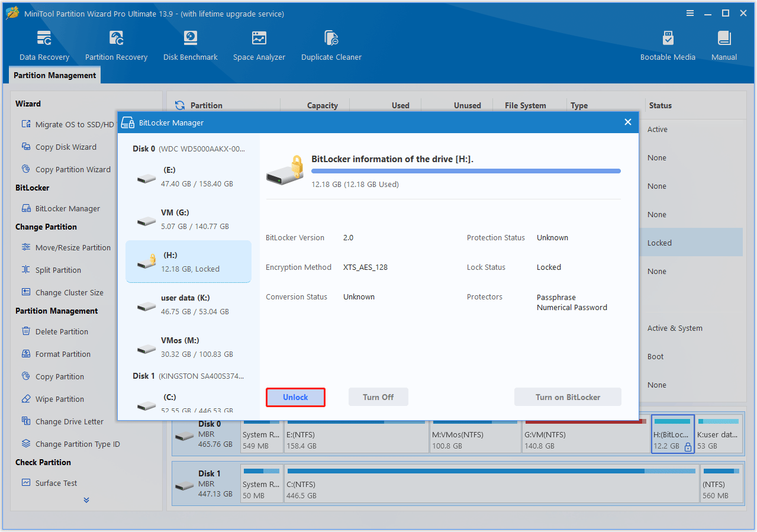The height and width of the screenshot is (532, 757).
Task: Click XTS_AES_128 encryption method value
Action: (365, 267)
